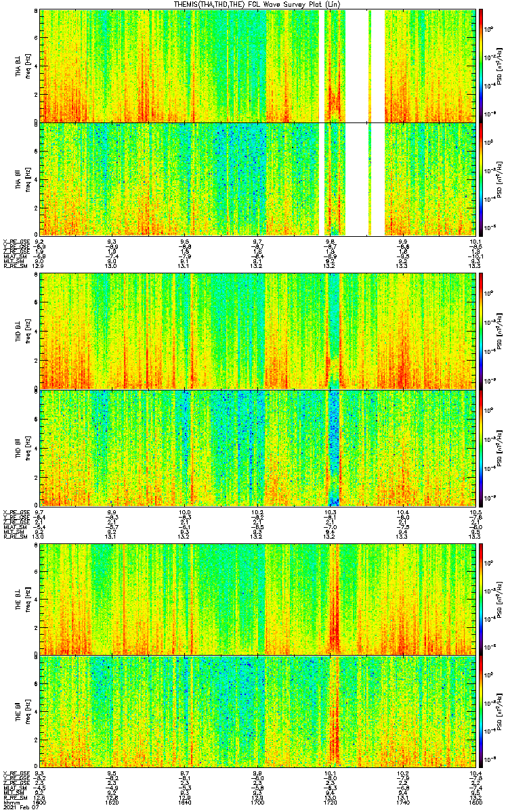Viewport: 508px width, 812px height.
Task: Click the THA B∥ PSD color bar
Action: click(x=481, y=179)
